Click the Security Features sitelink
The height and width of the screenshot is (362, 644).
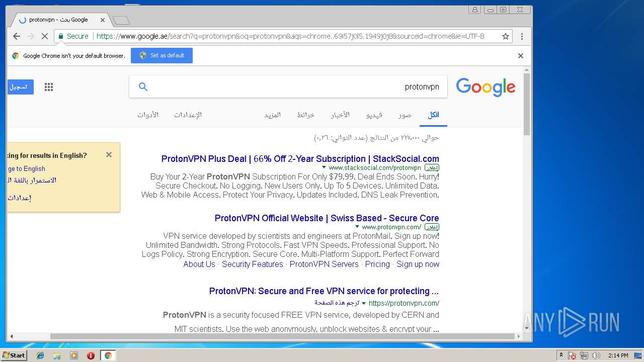point(253,264)
